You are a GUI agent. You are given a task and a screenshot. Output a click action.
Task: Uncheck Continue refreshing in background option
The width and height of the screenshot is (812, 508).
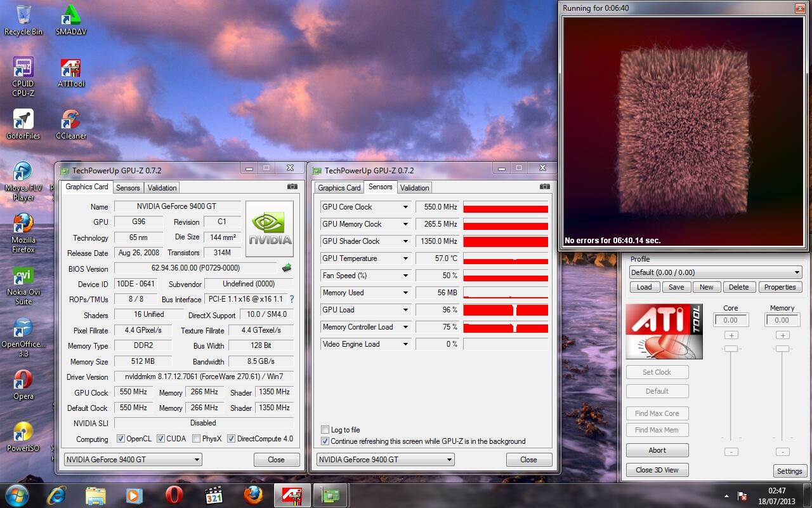coord(325,441)
